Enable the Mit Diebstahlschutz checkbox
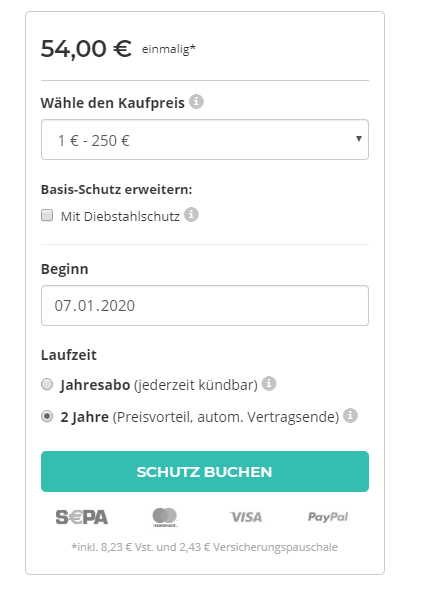Image resolution: width=438 pixels, height=613 pixels. [x=47, y=215]
